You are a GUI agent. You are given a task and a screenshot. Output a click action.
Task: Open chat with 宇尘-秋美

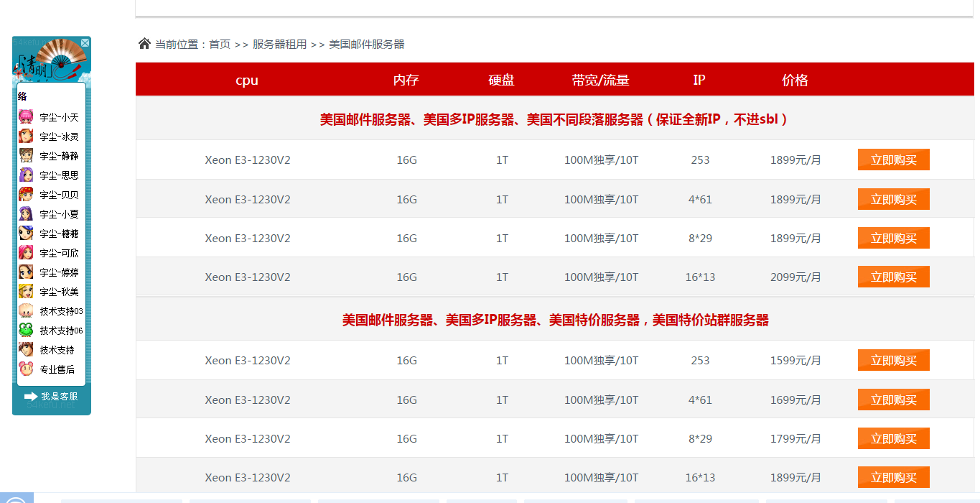point(59,292)
